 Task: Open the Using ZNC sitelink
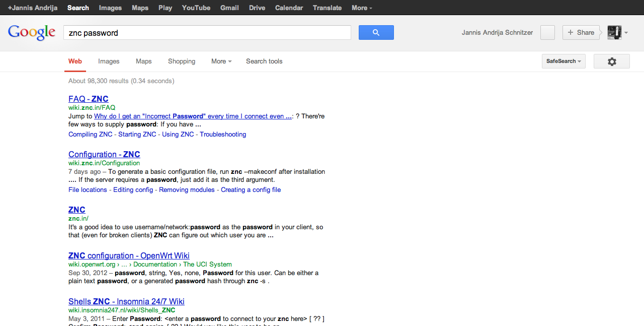[178, 135]
